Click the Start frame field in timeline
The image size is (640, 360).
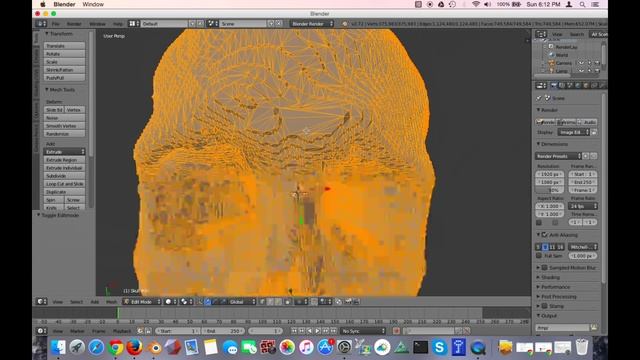coord(178,331)
